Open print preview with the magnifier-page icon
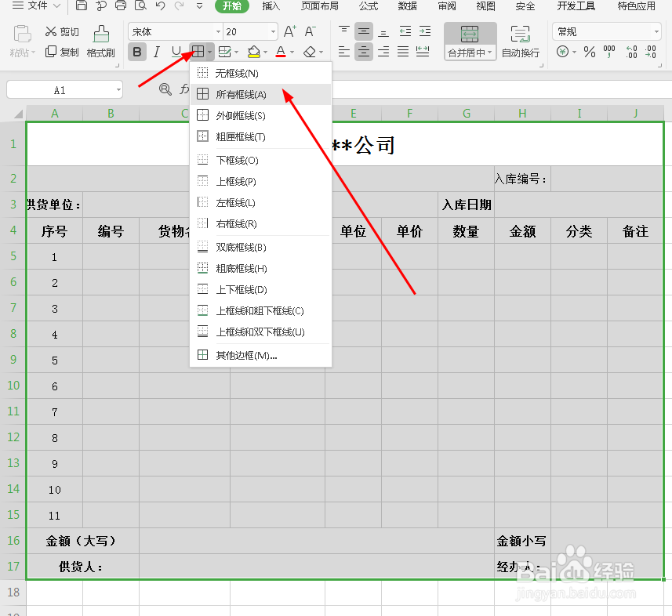 pyautogui.click(x=141, y=7)
